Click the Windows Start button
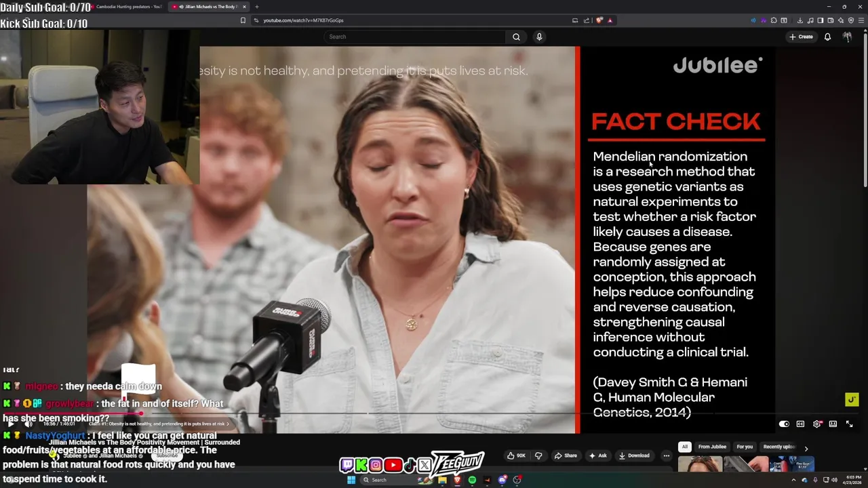This screenshot has width=868, height=488. pyautogui.click(x=351, y=480)
